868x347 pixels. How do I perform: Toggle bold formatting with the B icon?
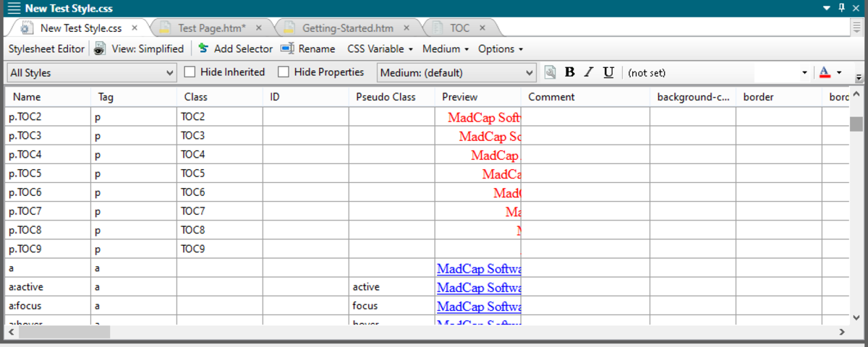tap(569, 72)
